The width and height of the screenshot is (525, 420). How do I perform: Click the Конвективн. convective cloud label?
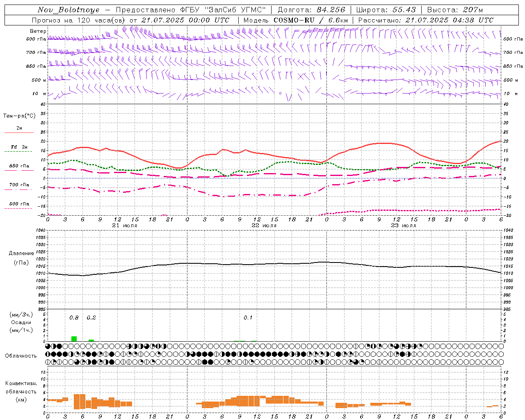click(x=21, y=383)
